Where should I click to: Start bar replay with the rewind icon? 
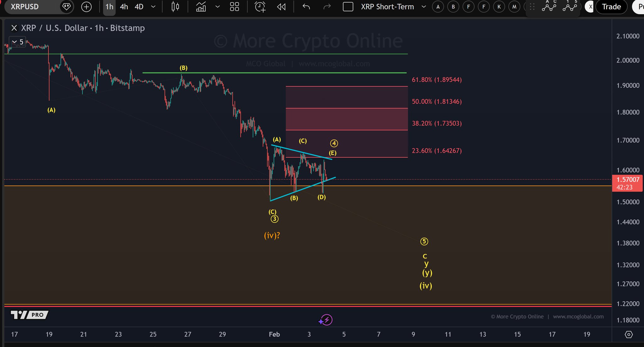[x=281, y=7]
